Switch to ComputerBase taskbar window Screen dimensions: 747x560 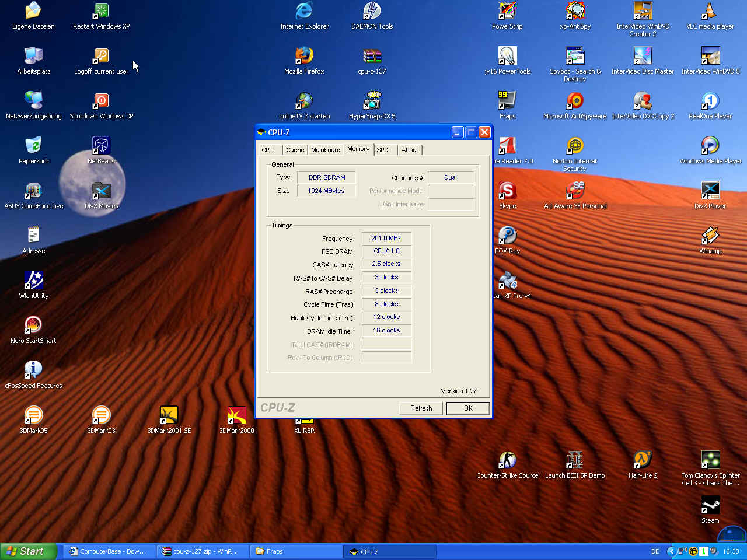click(109, 551)
